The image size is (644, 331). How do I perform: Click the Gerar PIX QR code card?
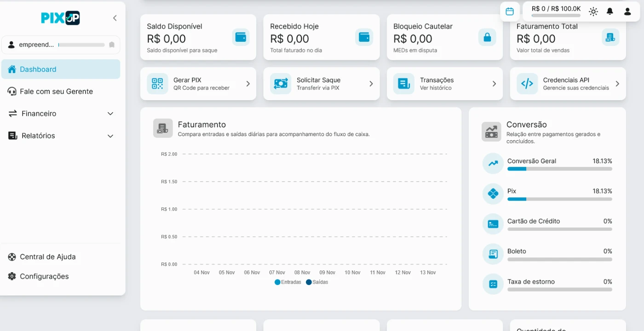198,84
